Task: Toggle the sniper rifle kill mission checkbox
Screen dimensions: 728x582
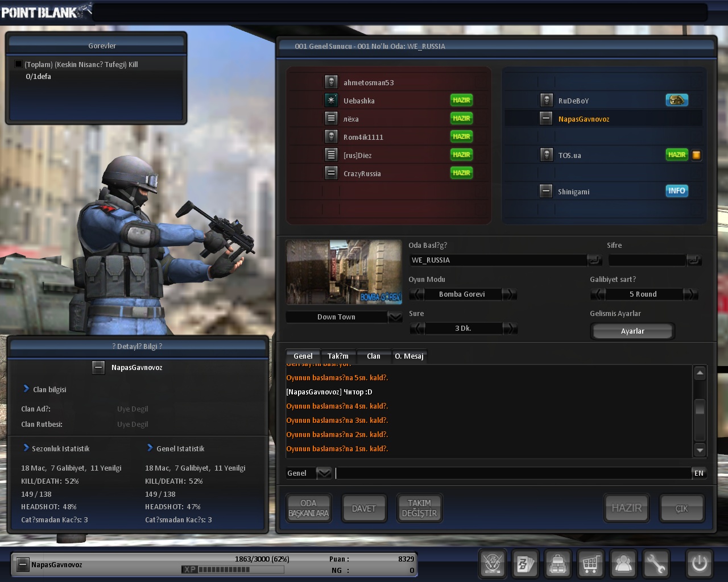Action: [18, 64]
